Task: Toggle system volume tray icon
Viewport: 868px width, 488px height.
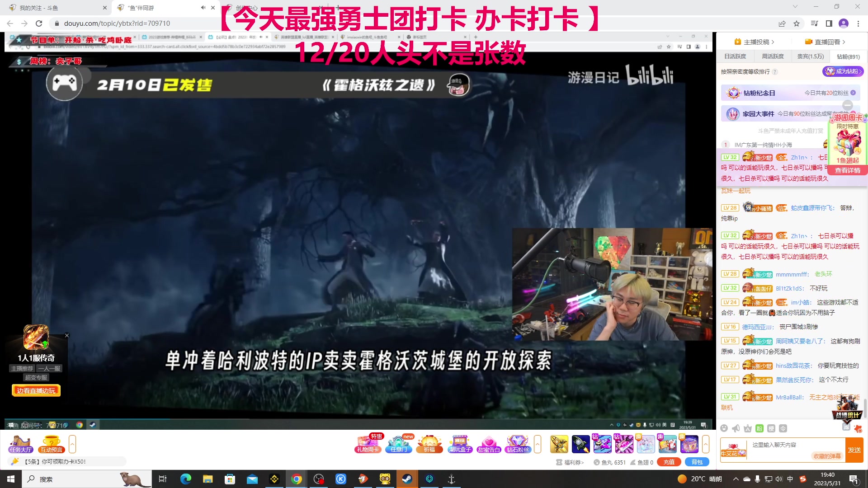Action: click(778, 479)
